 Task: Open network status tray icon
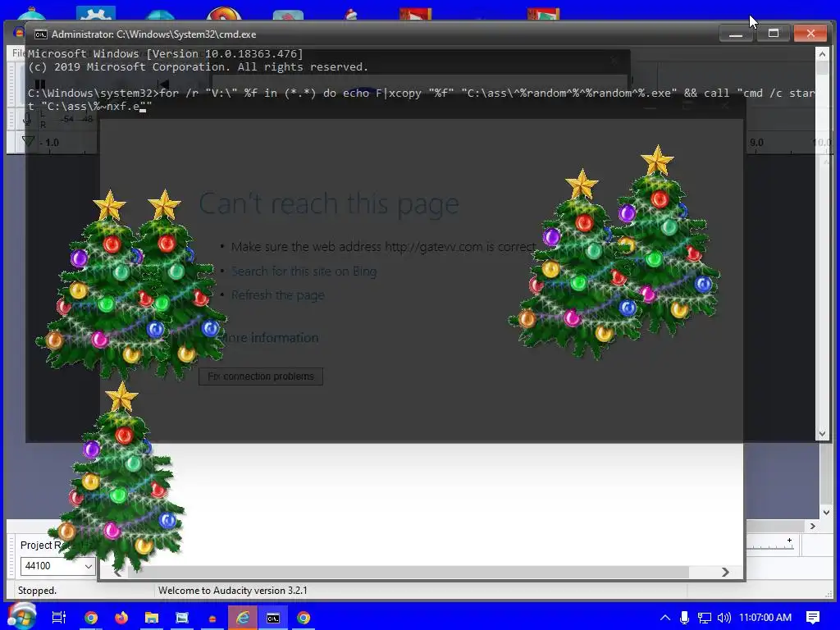pyautogui.click(x=705, y=617)
